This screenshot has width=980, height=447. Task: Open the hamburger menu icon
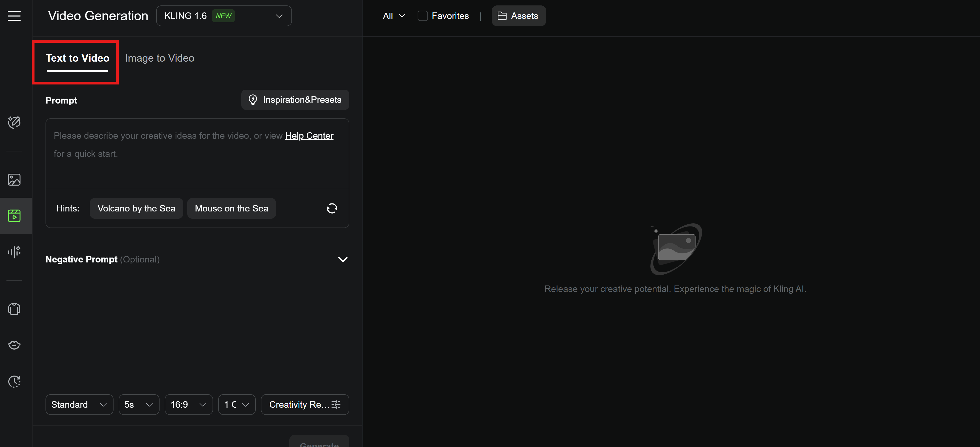(14, 16)
